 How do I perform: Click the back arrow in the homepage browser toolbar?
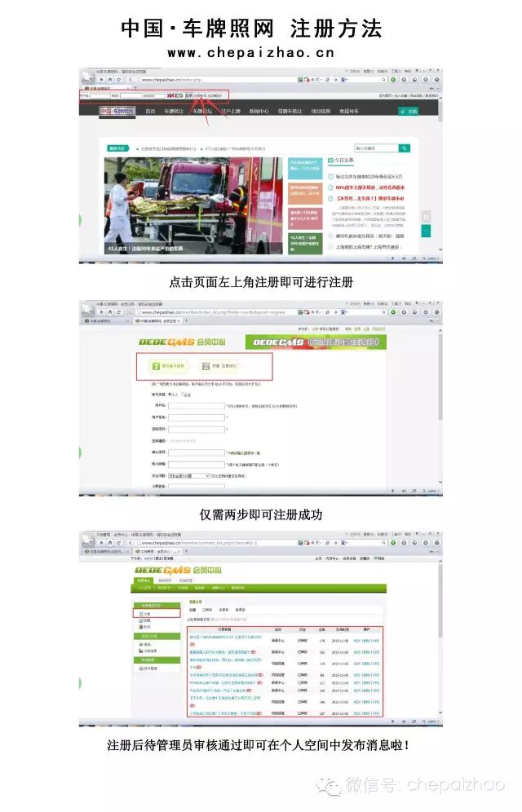tap(130, 79)
